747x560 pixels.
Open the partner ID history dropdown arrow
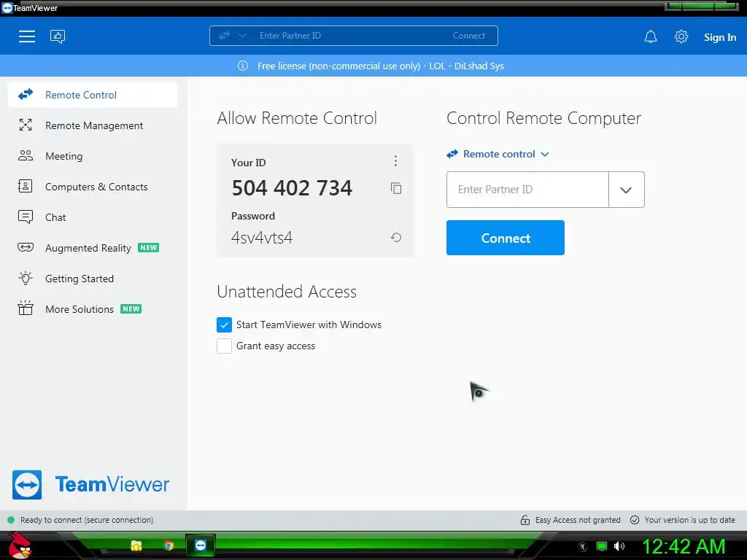pyautogui.click(x=626, y=190)
